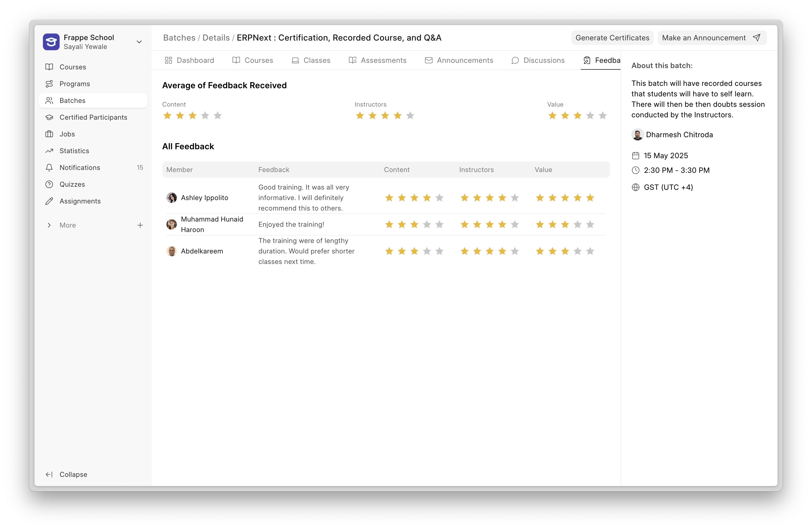
Task: Click the Assignments pencil icon
Action: [x=49, y=201]
